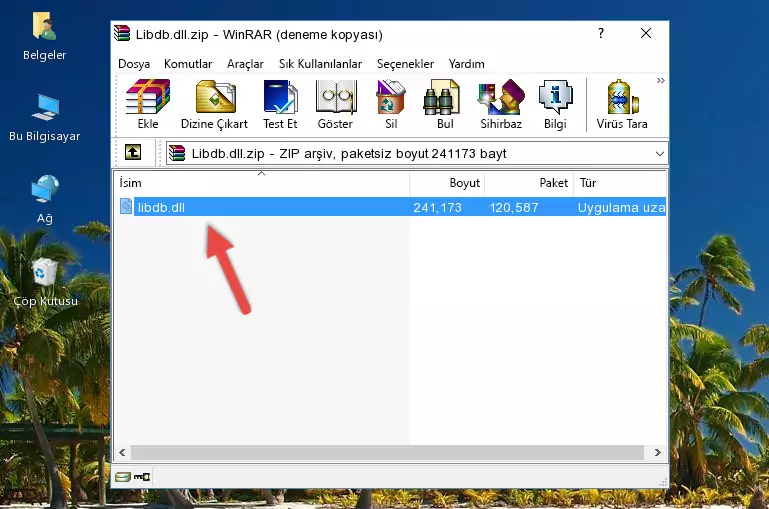Click the horizontal scrollbar right arrow
769x509 pixels.
657,452
